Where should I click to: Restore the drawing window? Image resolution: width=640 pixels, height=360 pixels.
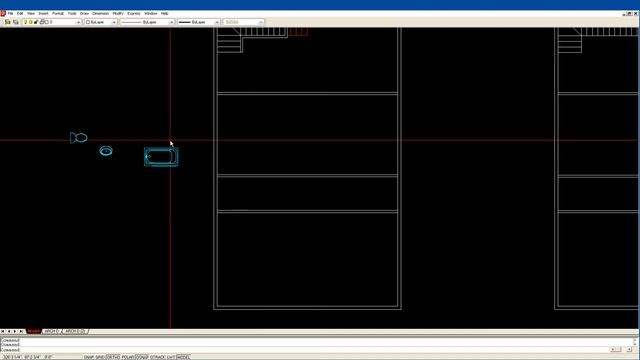click(630, 13)
